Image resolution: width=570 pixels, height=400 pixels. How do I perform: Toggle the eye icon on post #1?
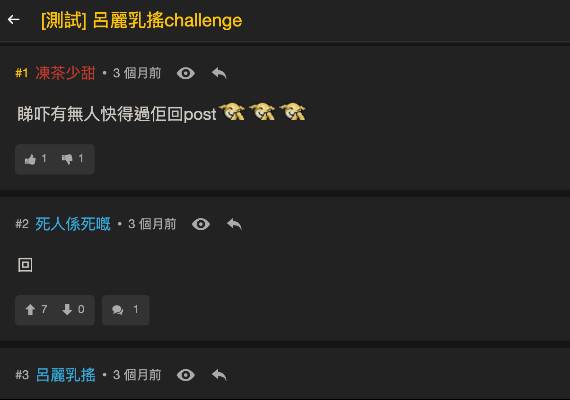pos(186,73)
